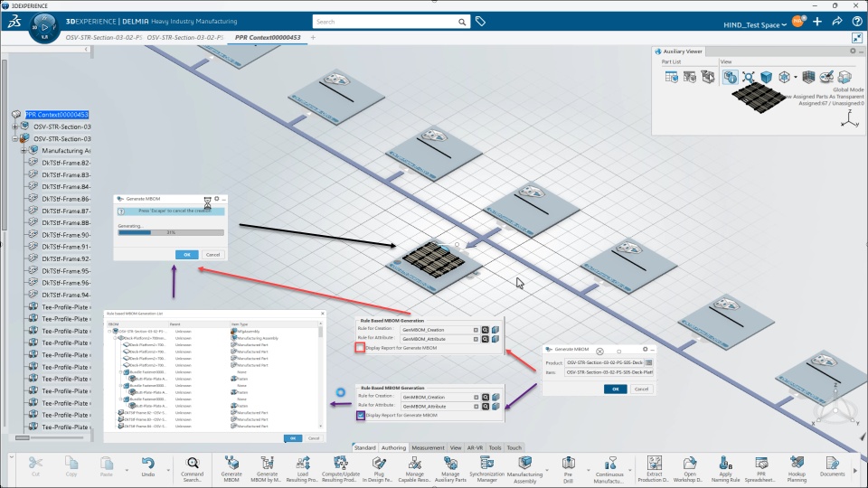Check the unchecked Display Report for Generate MBOM box
This screenshot has height=488, width=868.
click(x=361, y=348)
